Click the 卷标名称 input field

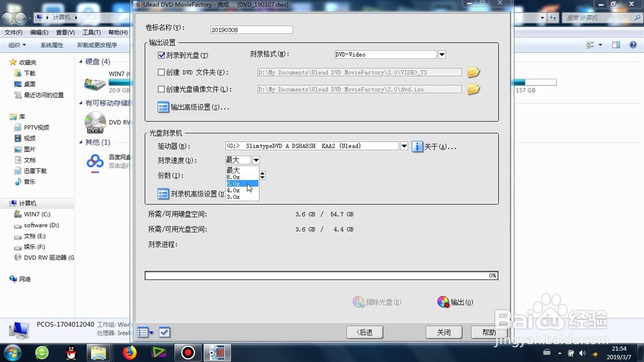pyautogui.click(x=251, y=30)
